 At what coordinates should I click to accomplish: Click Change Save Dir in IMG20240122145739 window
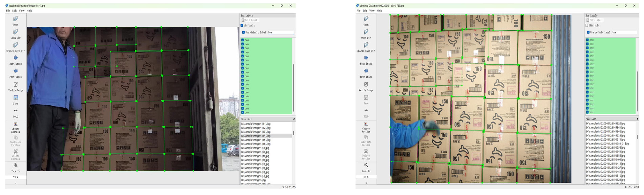tap(366, 45)
